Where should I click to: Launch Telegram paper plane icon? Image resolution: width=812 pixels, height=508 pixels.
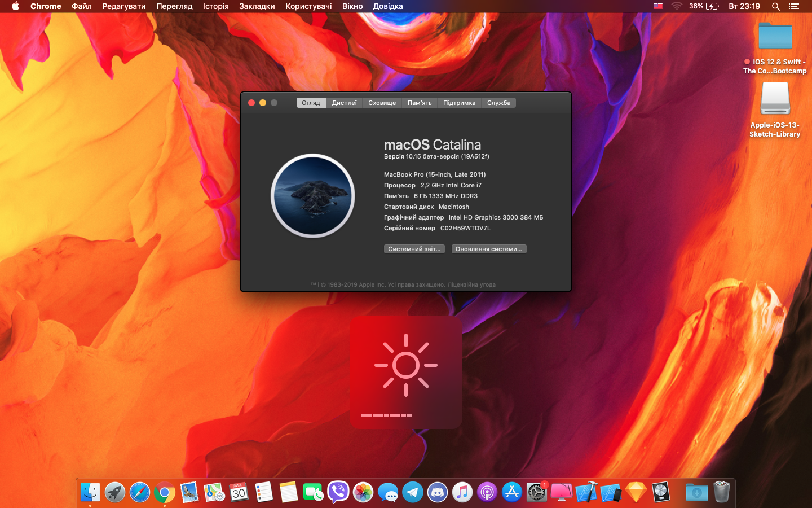point(413,492)
